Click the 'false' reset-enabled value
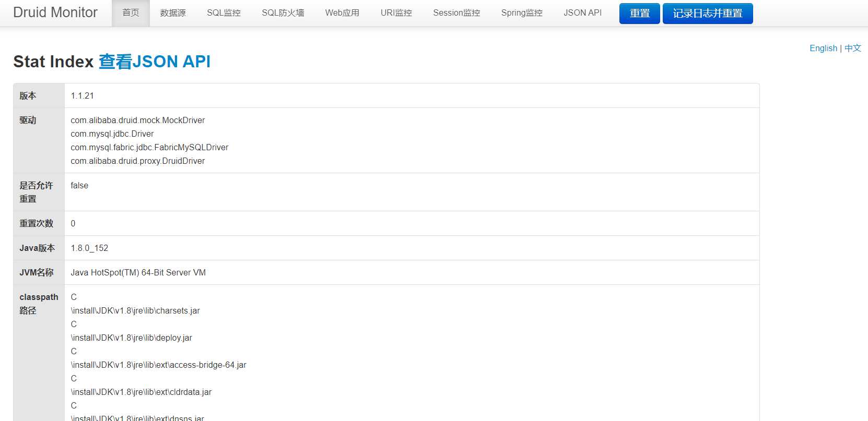 pos(79,185)
